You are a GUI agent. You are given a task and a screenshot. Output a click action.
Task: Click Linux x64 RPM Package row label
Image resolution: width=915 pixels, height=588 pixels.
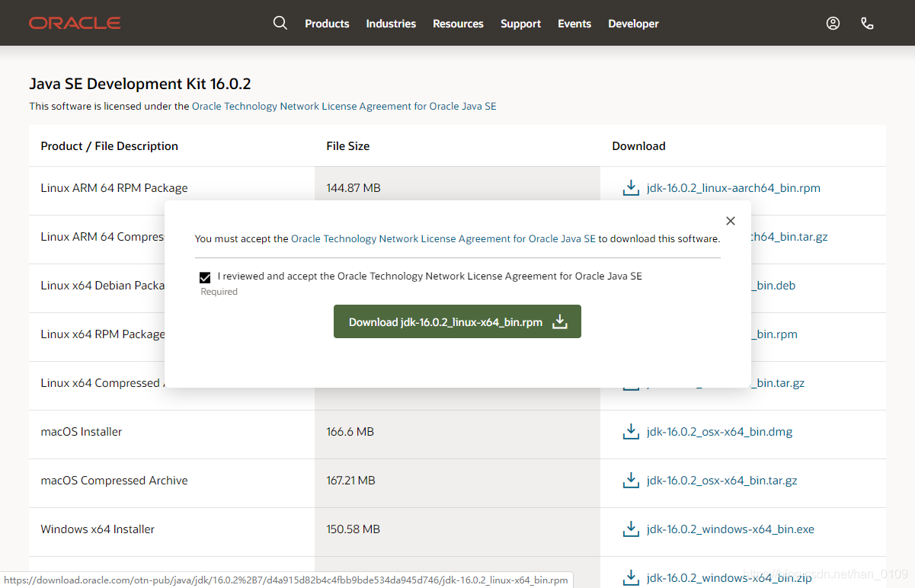(x=103, y=334)
